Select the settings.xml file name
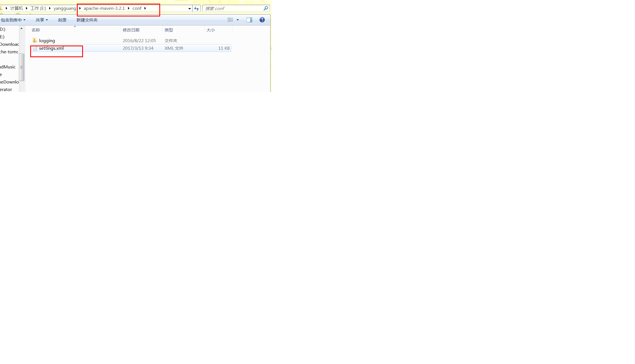 [x=51, y=48]
